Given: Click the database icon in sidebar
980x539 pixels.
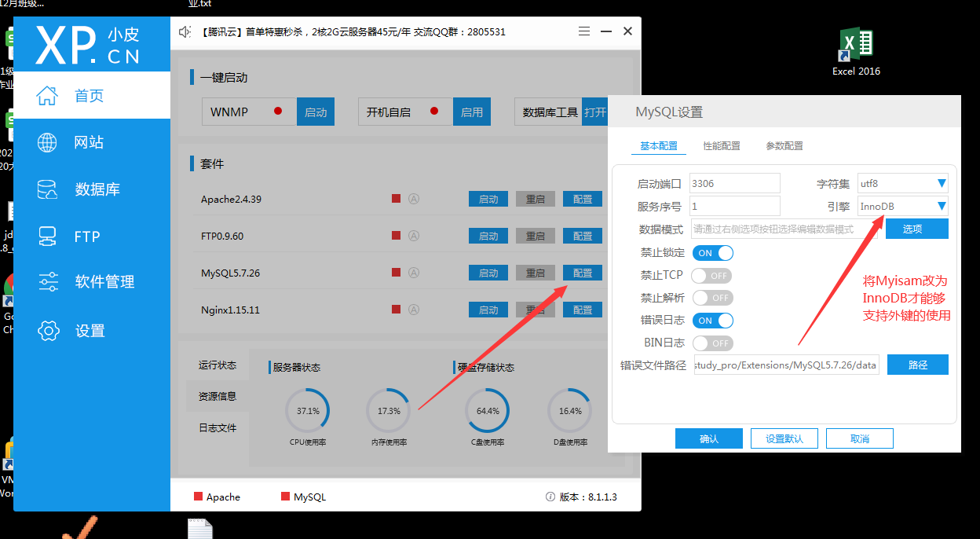Looking at the screenshot, I should (47, 189).
